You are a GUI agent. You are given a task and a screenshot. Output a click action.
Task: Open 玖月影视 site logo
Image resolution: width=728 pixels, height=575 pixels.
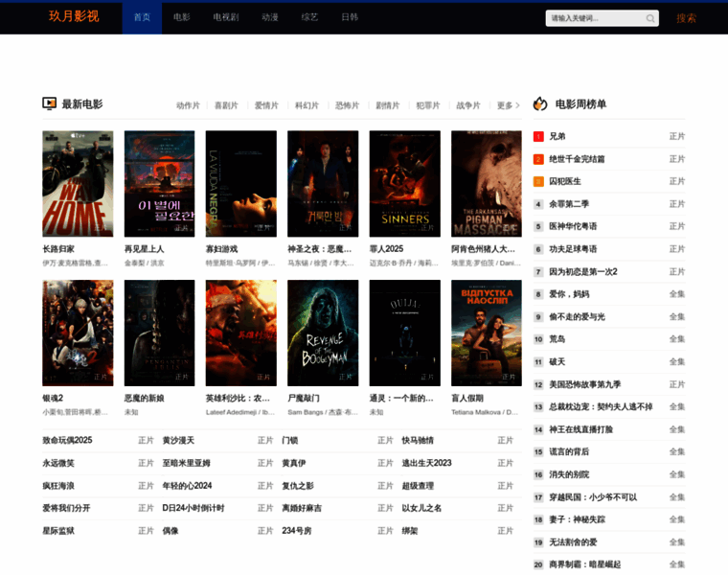point(74,16)
